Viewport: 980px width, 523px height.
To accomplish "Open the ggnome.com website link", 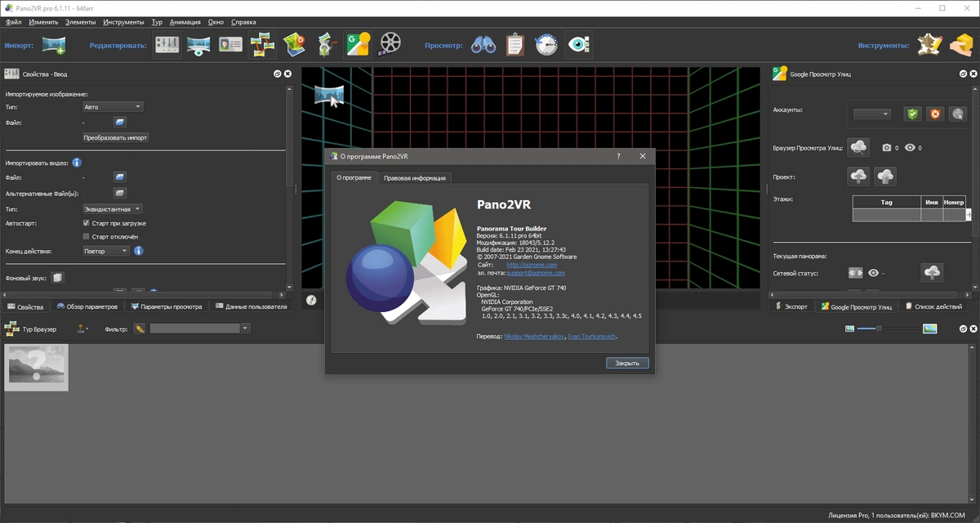I will pyautogui.click(x=532, y=265).
